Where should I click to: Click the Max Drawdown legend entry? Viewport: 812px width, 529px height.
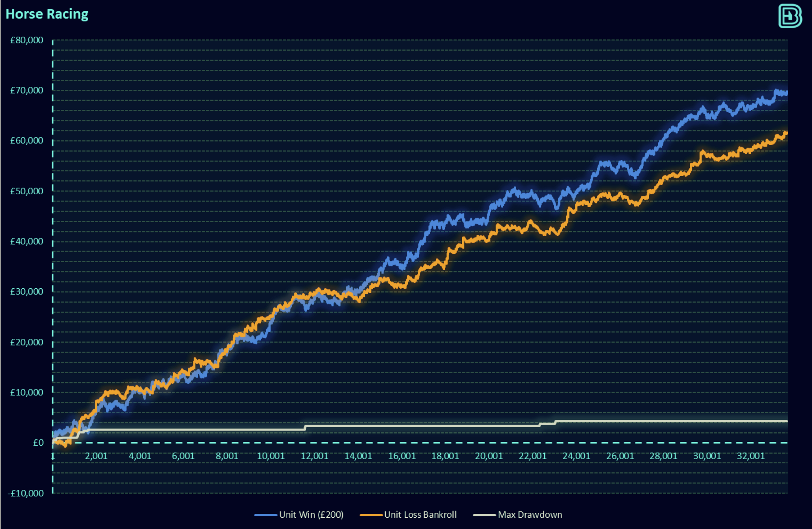pyautogui.click(x=530, y=515)
